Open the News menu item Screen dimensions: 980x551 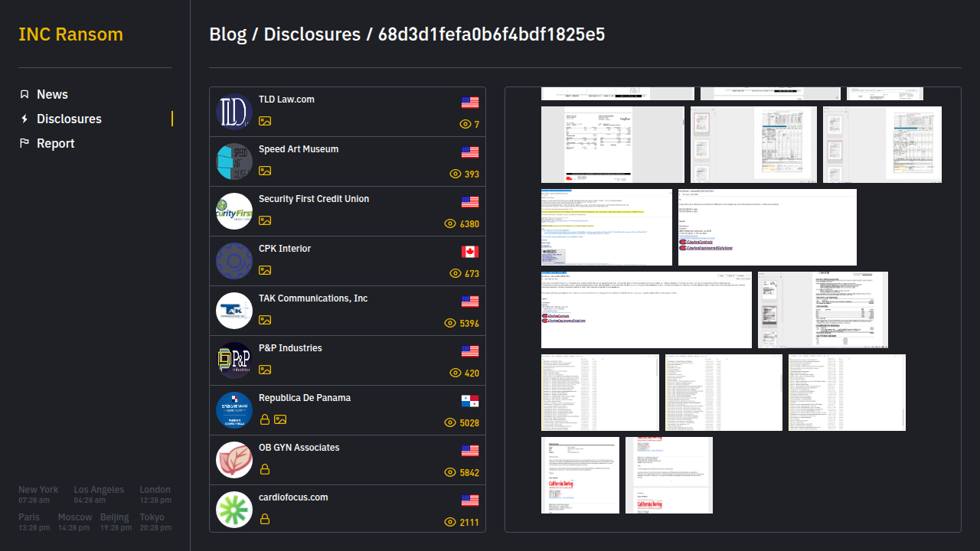(x=52, y=94)
